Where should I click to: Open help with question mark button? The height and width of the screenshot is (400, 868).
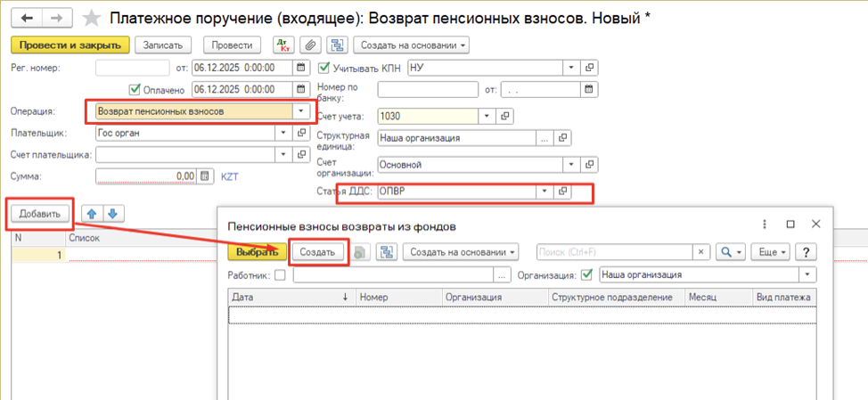(x=806, y=252)
